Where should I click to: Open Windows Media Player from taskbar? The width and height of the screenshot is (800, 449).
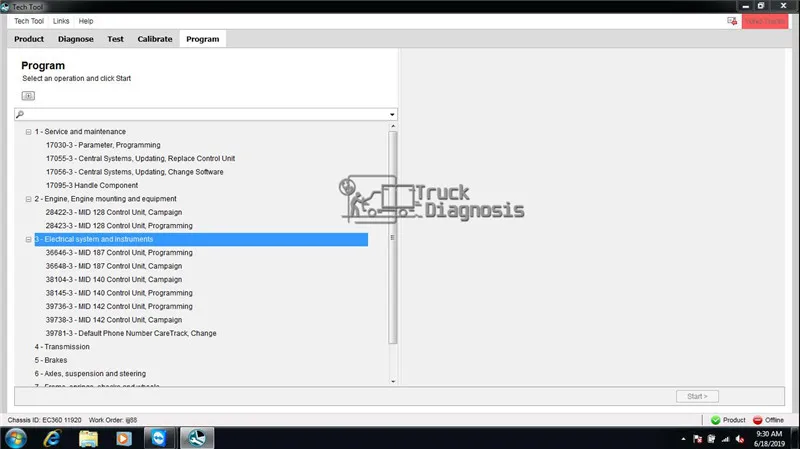[123, 438]
